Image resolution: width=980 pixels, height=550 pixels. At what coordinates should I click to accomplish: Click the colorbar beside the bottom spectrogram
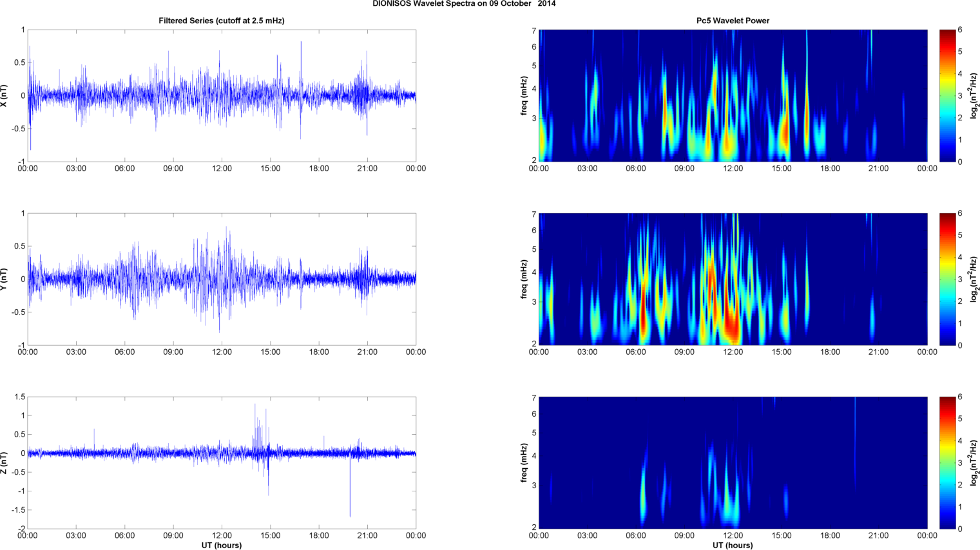coord(947,462)
